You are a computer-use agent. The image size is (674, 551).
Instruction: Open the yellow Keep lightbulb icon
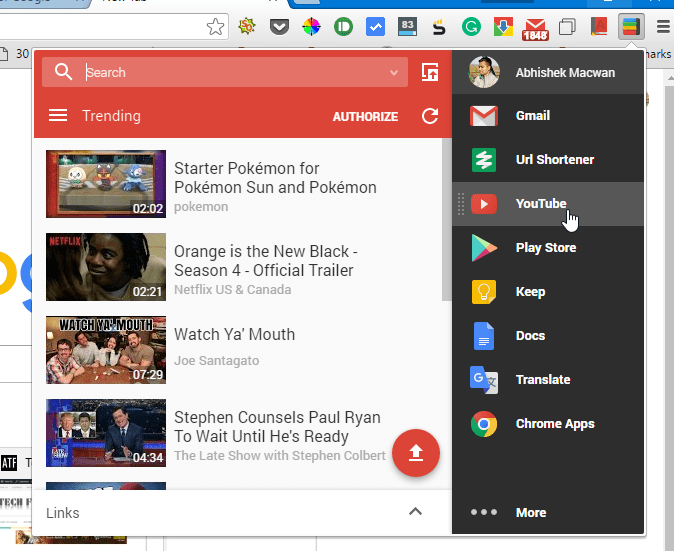coord(484,292)
